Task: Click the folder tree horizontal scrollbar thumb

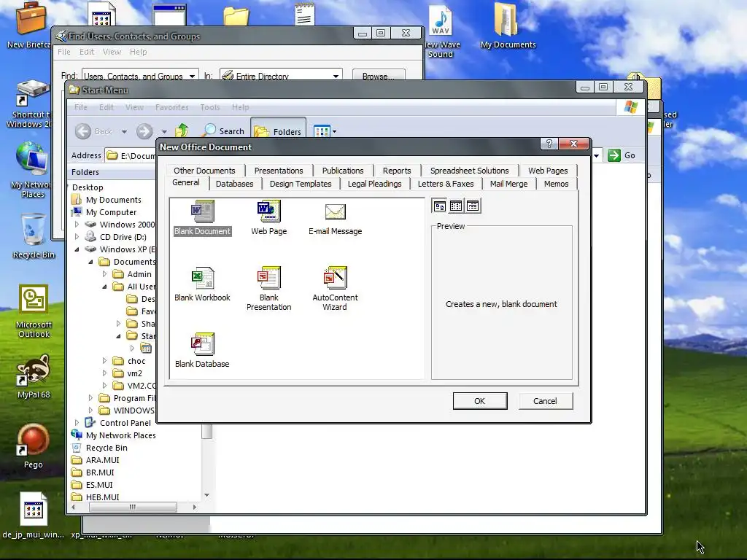Action: [x=133, y=507]
